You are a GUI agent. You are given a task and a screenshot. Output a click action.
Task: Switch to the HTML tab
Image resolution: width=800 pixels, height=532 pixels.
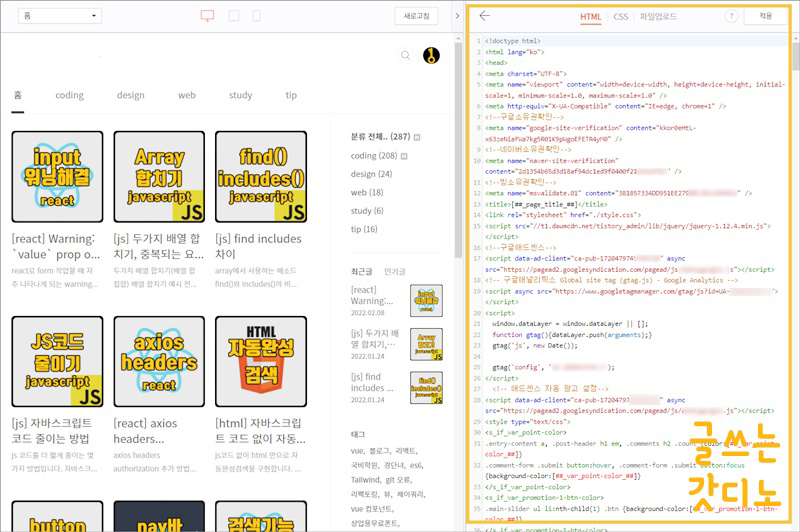coord(590,17)
